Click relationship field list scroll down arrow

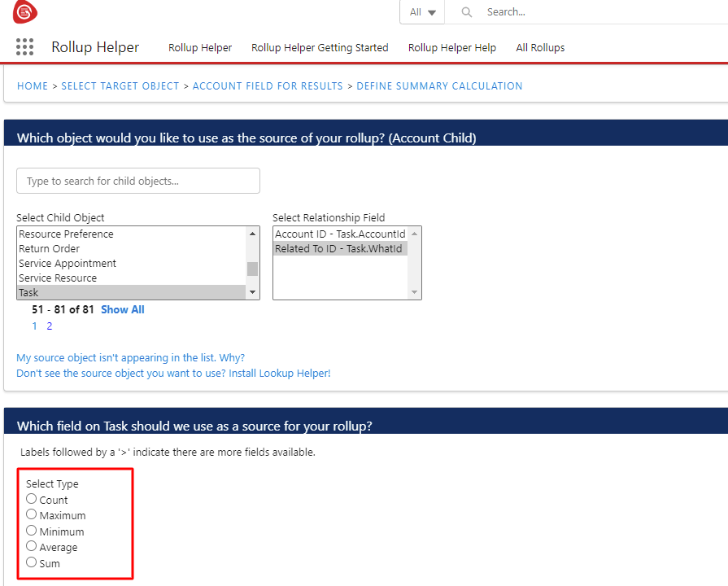point(415,292)
